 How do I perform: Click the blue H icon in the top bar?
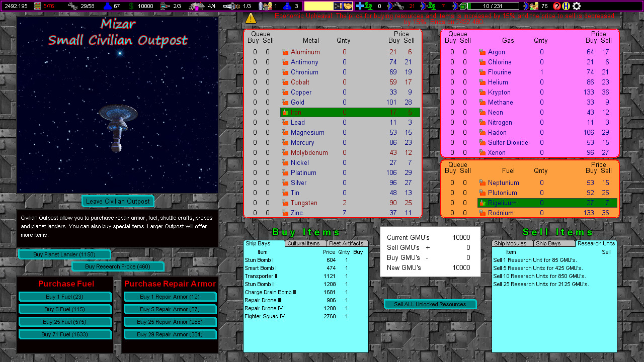tap(565, 6)
